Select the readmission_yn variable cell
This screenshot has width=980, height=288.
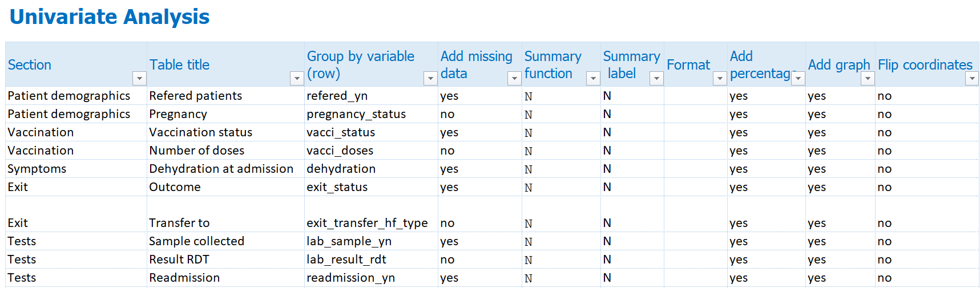(x=371, y=278)
